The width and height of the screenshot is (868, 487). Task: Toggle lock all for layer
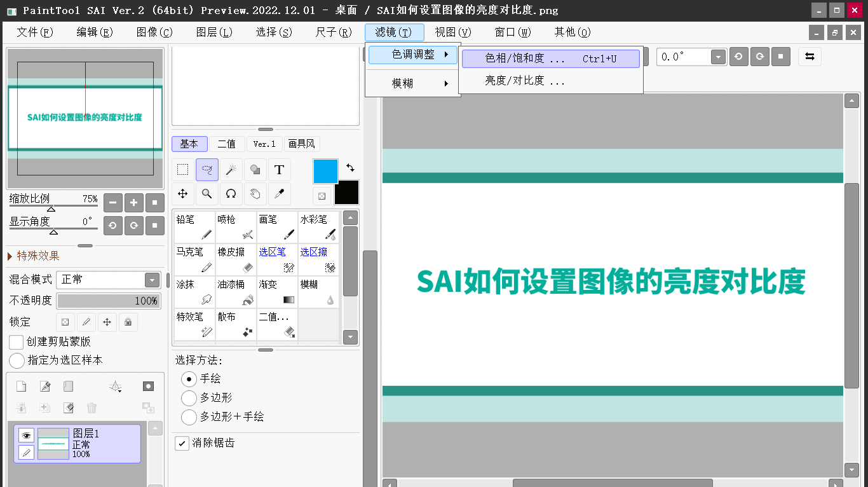pyautogui.click(x=128, y=322)
